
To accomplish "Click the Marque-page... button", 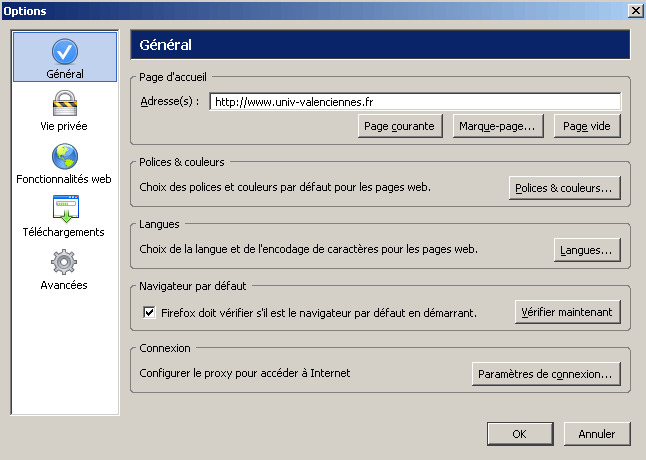I will tap(498, 126).
